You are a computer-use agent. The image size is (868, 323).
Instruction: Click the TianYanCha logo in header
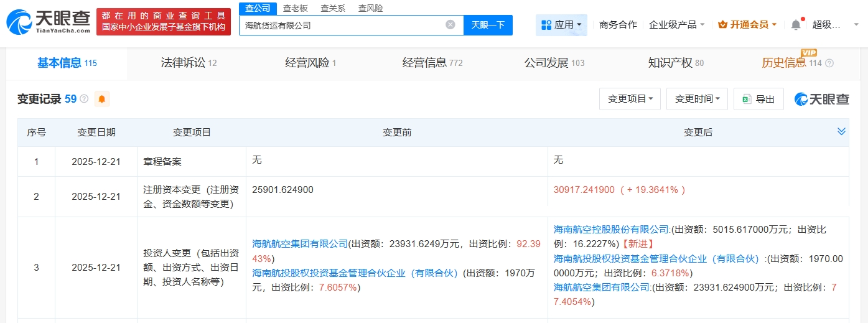point(48,22)
